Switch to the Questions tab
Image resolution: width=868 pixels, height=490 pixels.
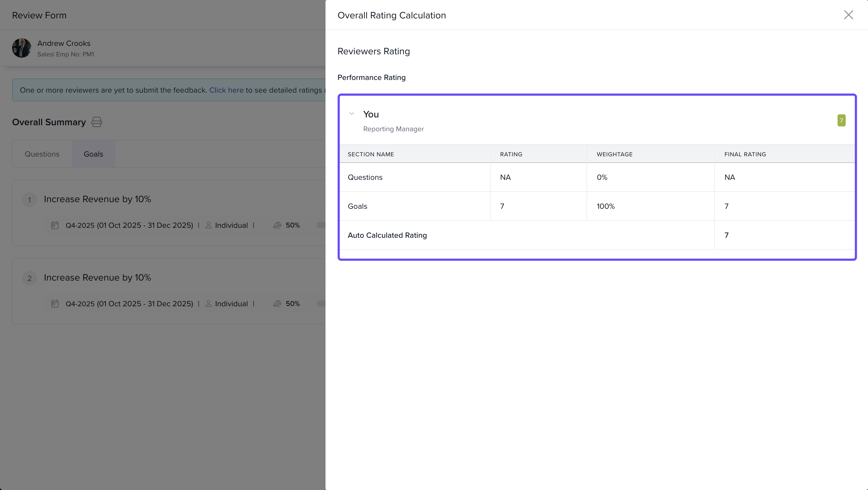coord(42,154)
